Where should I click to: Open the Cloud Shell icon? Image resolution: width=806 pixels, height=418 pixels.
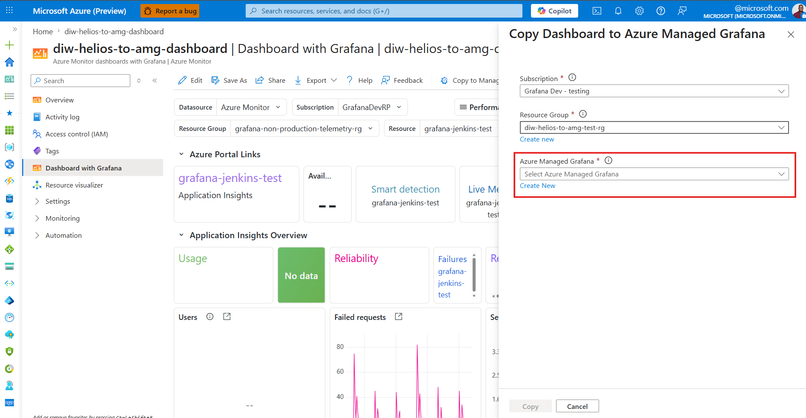[x=597, y=11]
